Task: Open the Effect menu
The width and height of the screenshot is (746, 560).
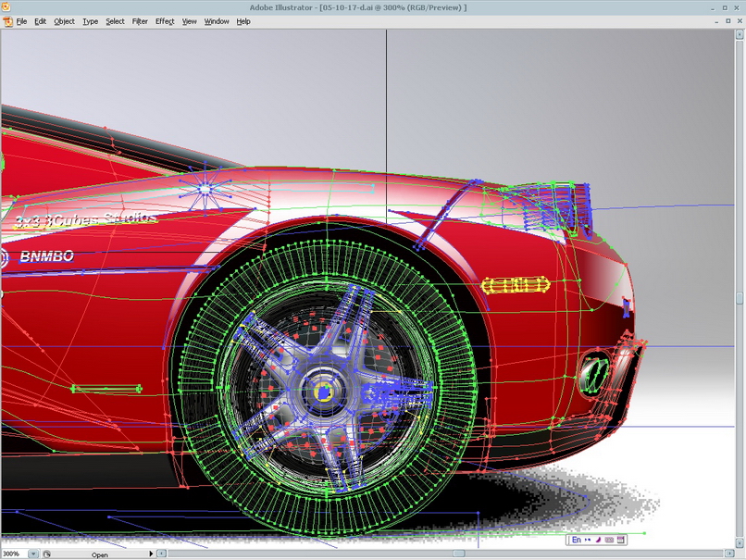Action: click(x=165, y=21)
